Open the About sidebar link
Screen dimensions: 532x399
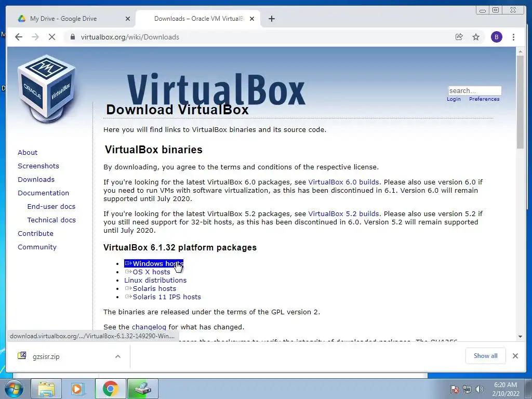click(28, 152)
